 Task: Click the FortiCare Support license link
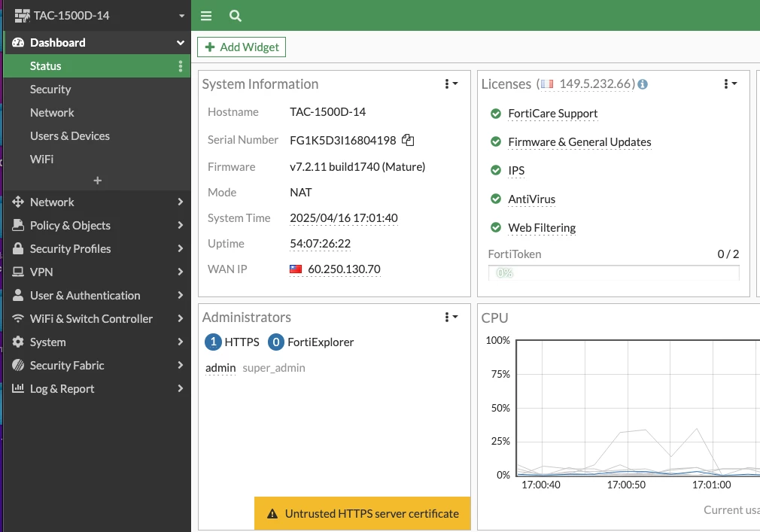pos(552,114)
